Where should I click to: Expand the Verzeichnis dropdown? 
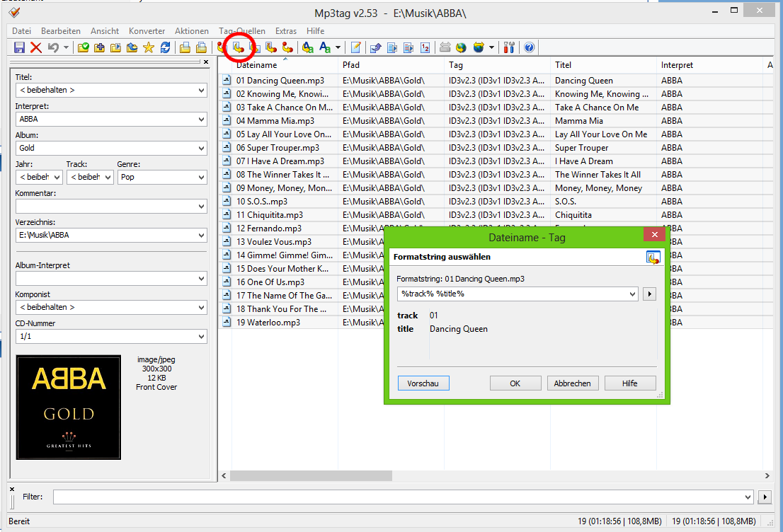(201, 235)
